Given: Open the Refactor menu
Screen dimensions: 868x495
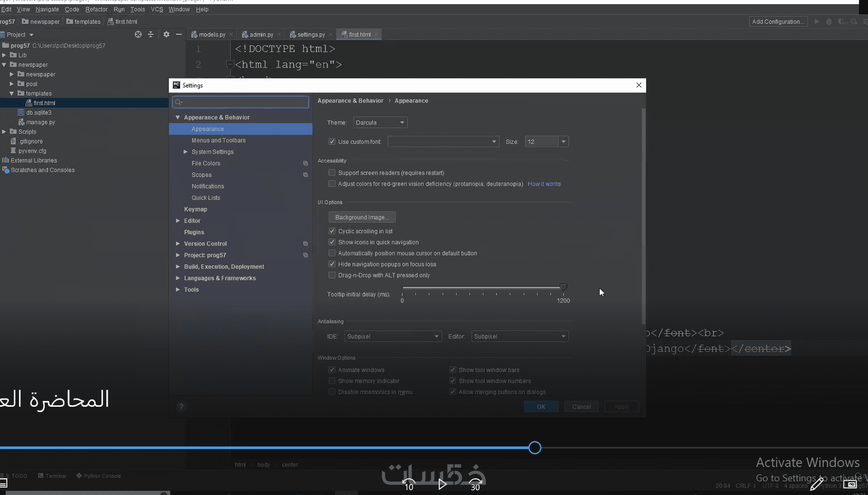Looking at the screenshot, I should pyautogui.click(x=97, y=9).
